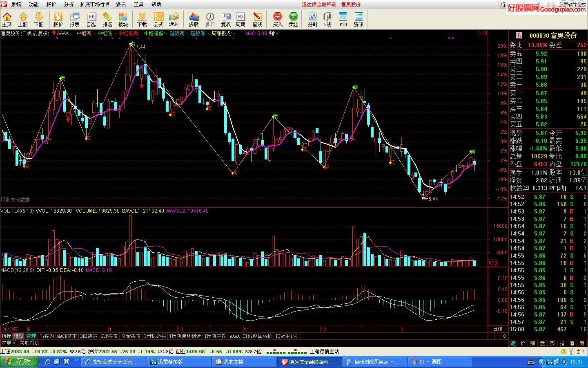The width and height of the screenshot is (588, 368).
Task: Switch to K线 candlestick chart icon
Action: pos(328,19)
